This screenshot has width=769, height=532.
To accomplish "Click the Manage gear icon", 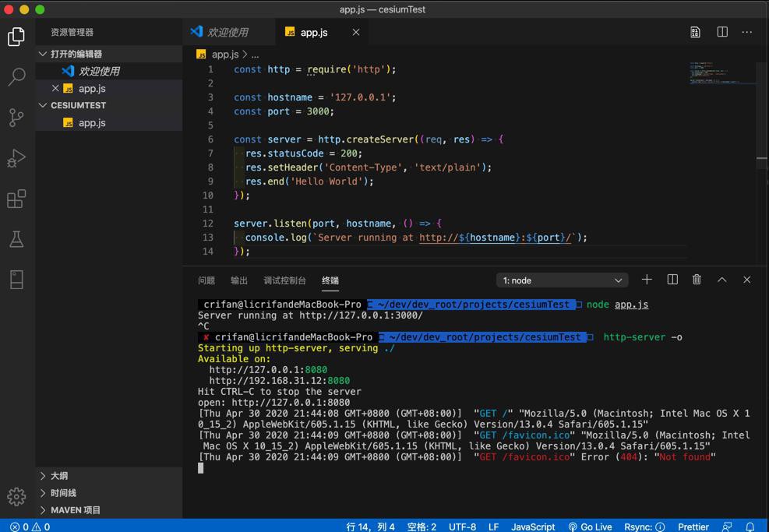I will (x=16, y=496).
